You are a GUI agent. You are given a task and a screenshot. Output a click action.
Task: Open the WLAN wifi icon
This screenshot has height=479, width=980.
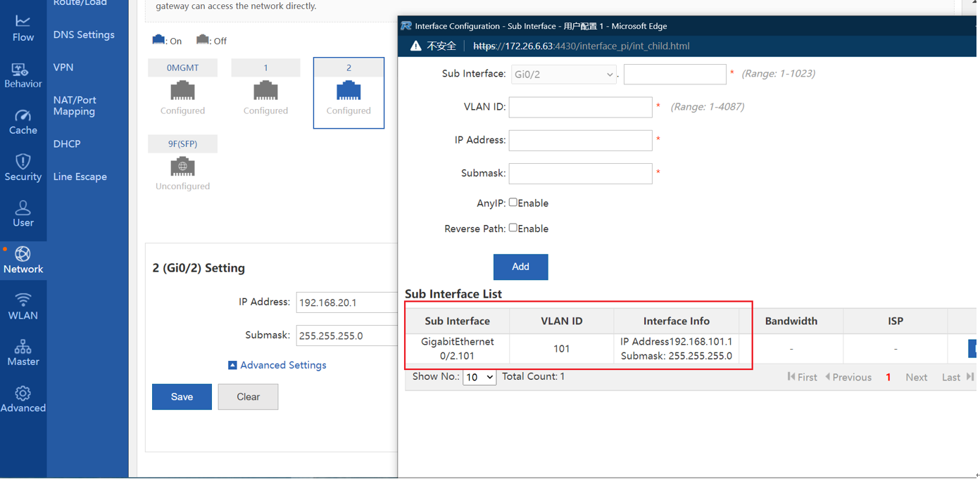(x=23, y=307)
